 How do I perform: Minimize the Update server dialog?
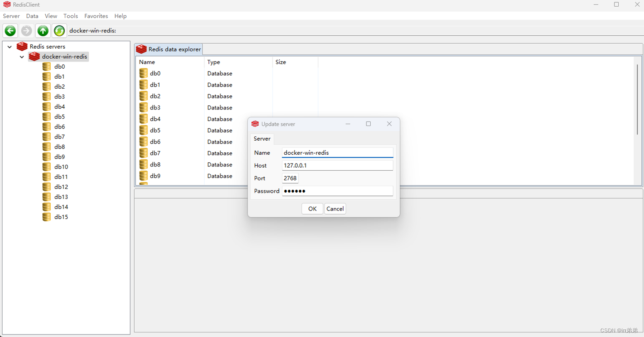click(348, 124)
